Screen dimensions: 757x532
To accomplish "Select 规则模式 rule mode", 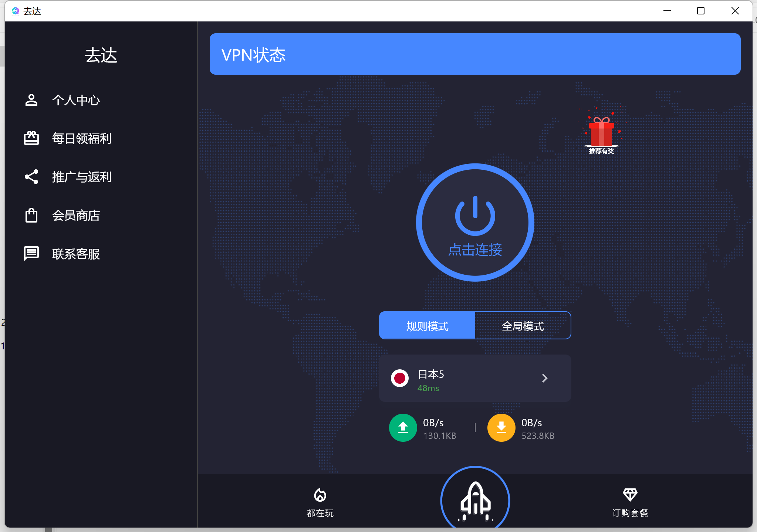I will pos(427,326).
